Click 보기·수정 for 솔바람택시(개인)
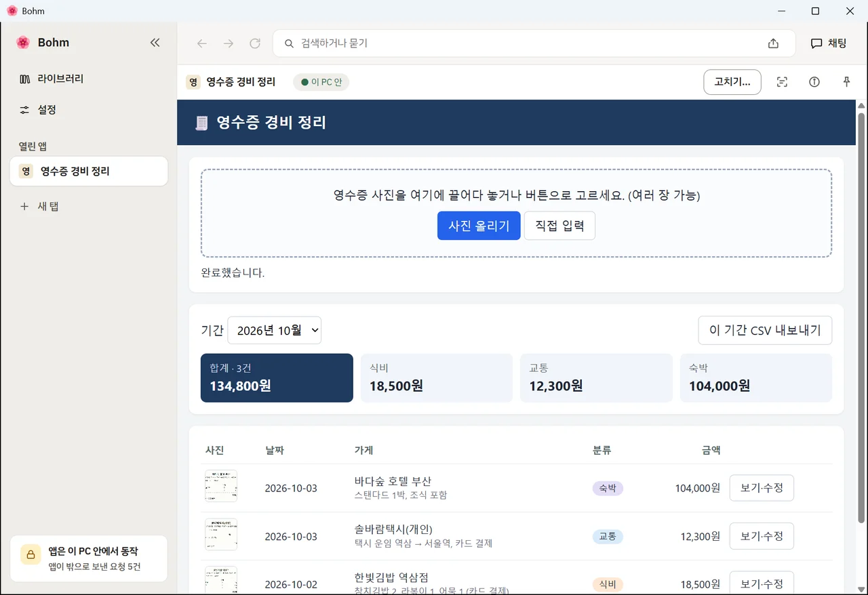The height and width of the screenshot is (595, 868). (762, 536)
